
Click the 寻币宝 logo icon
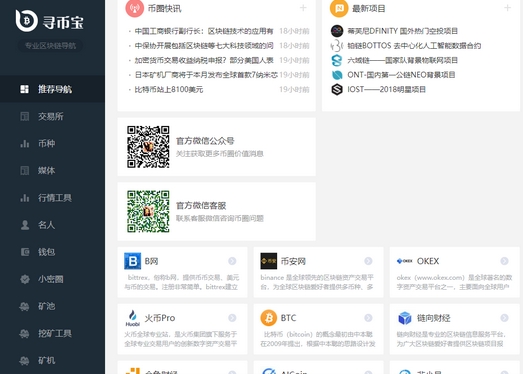pyautogui.click(x=27, y=20)
